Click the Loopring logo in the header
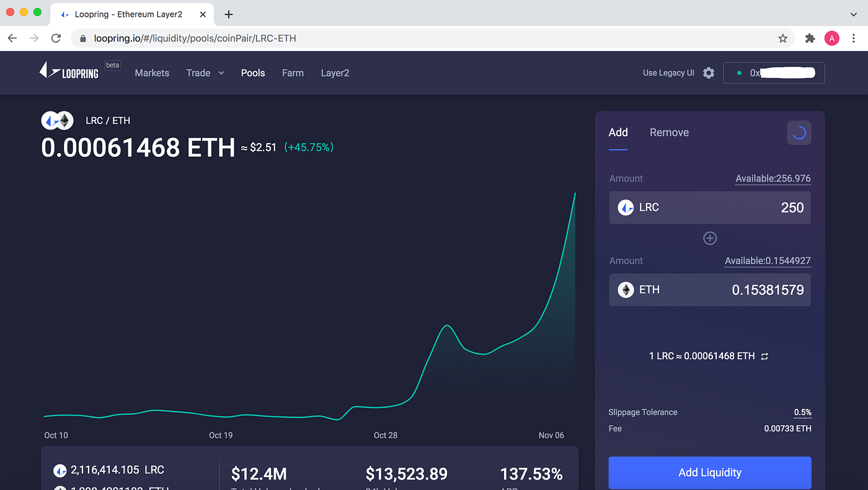This screenshot has width=868, height=490. [69, 71]
